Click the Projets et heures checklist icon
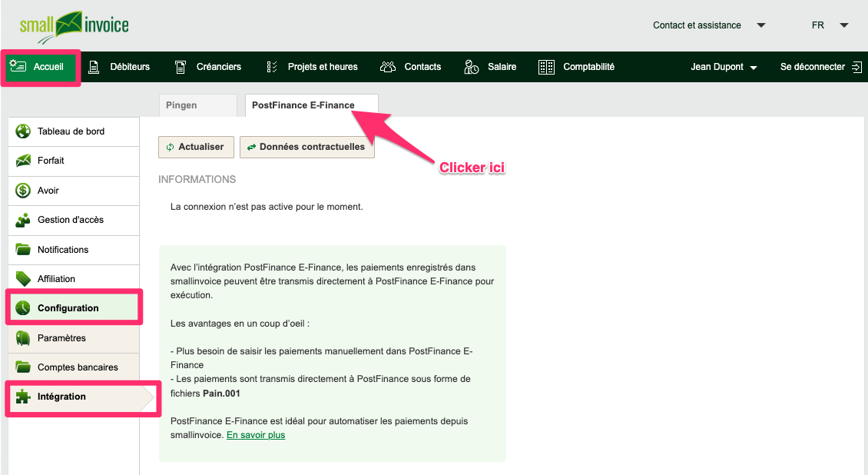The image size is (868, 475). pos(272,67)
